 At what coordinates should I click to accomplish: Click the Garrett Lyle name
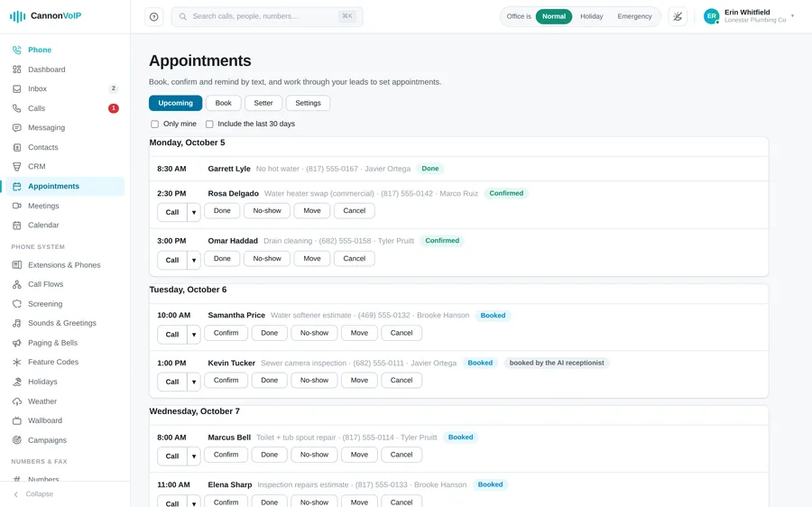(x=229, y=169)
